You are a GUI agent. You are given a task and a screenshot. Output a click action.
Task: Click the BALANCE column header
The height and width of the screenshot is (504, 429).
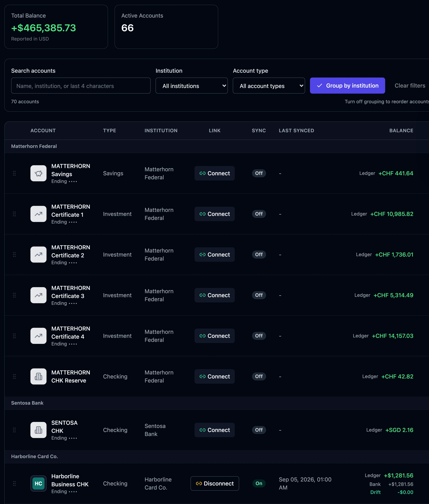401,131
